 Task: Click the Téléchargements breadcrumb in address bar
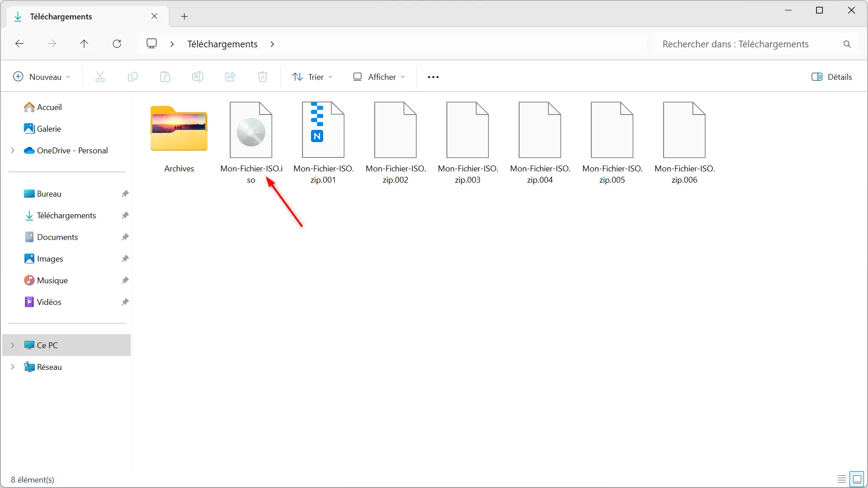[x=223, y=44]
